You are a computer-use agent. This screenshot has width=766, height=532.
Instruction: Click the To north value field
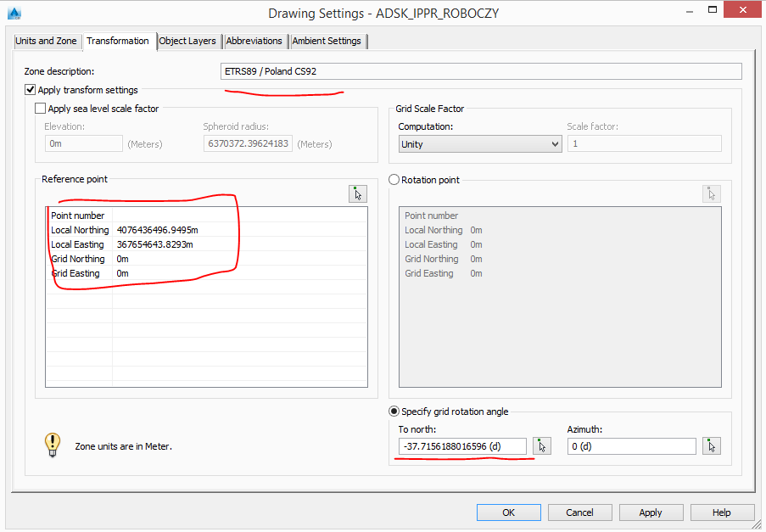click(x=462, y=445)
